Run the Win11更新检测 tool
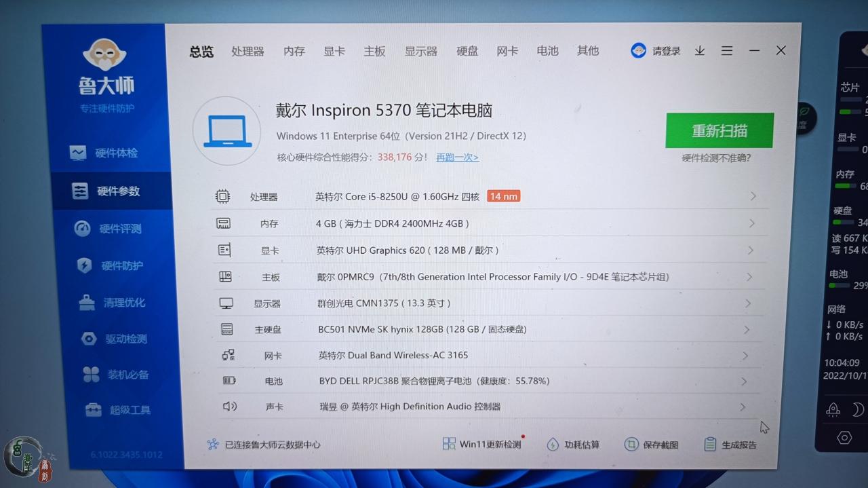 (483, 444)
